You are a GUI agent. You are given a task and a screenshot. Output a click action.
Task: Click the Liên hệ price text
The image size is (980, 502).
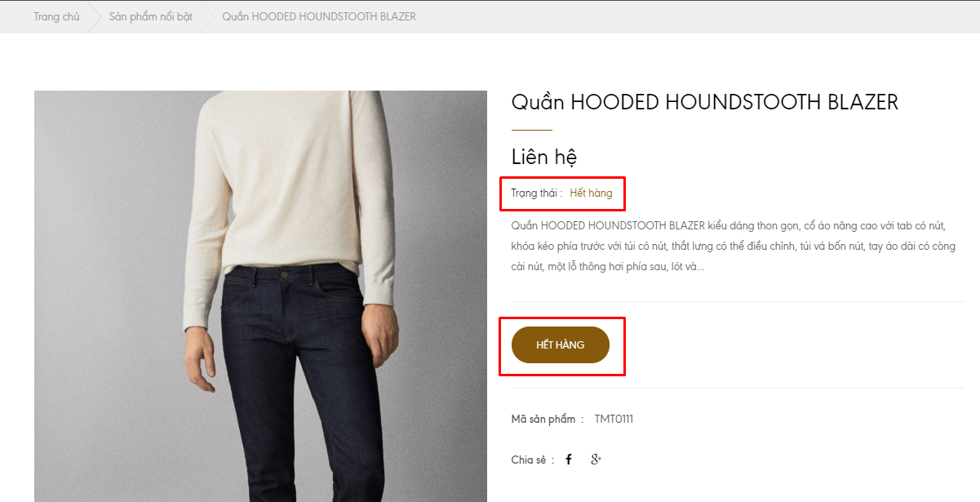(x=545, y=157)
